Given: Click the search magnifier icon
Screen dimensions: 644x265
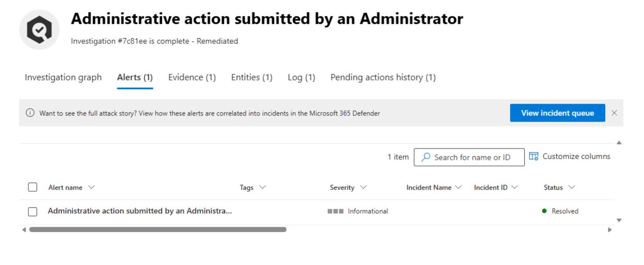Looking at the screenshot, I should coord(426,157).
